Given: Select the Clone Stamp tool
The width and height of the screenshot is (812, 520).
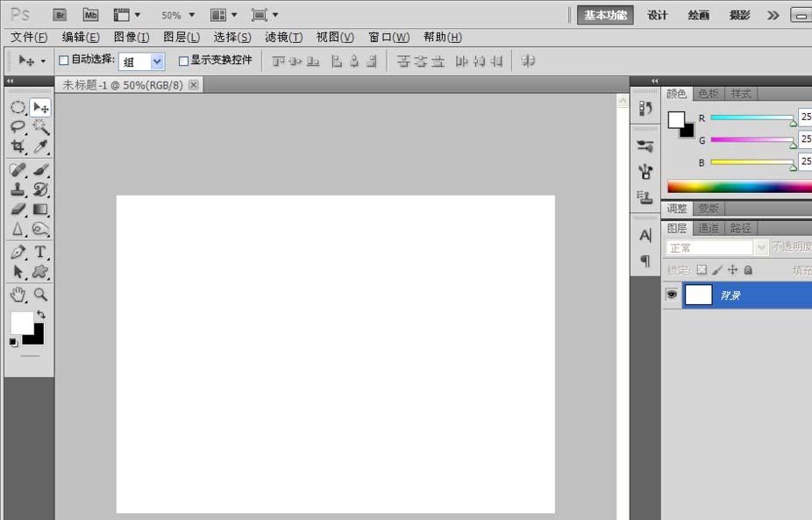Looking at the screenshot, I should coord(18,189).
